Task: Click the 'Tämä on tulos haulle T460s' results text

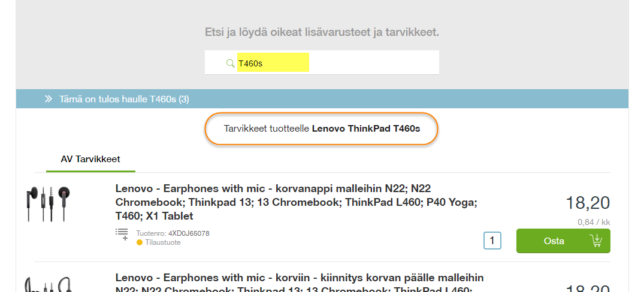Action: (x=124, y=99)
